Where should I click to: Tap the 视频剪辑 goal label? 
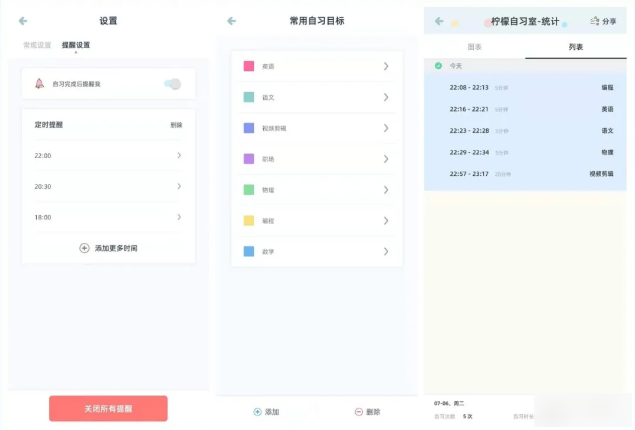(274, 128)
